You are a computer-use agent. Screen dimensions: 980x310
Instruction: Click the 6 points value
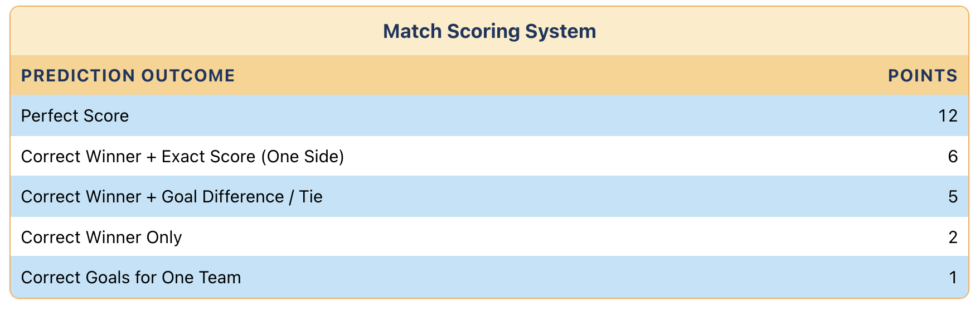coord(953,156)
